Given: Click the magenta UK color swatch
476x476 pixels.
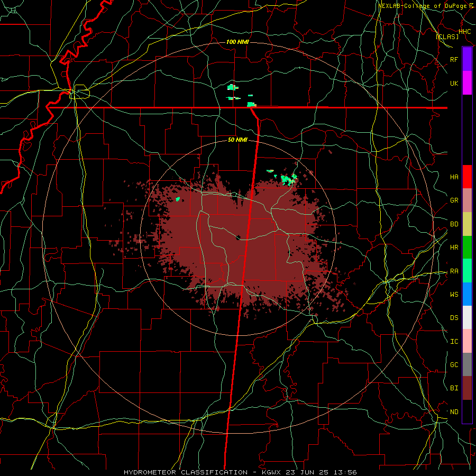Looking at the screenshot, I should pos(467,83).
